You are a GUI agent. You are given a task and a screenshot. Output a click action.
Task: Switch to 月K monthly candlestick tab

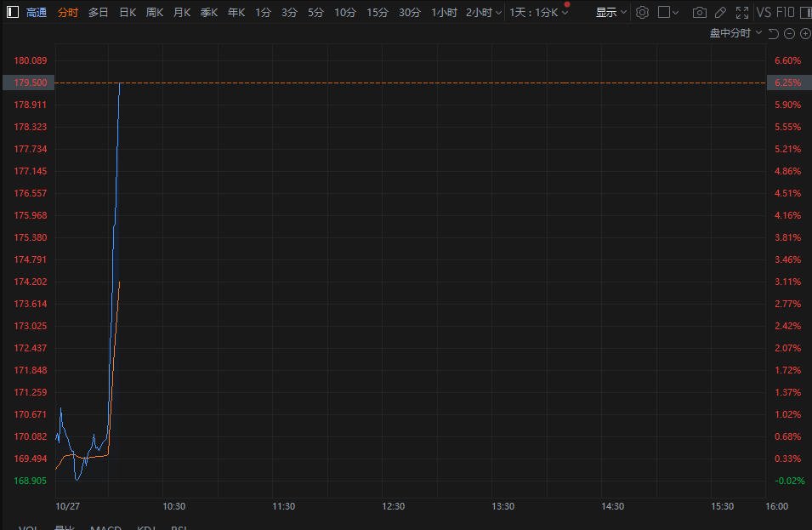pos(182,12)
